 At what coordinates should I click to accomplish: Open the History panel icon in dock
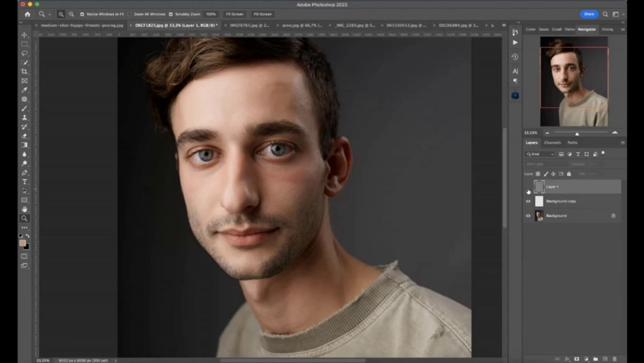515,56
